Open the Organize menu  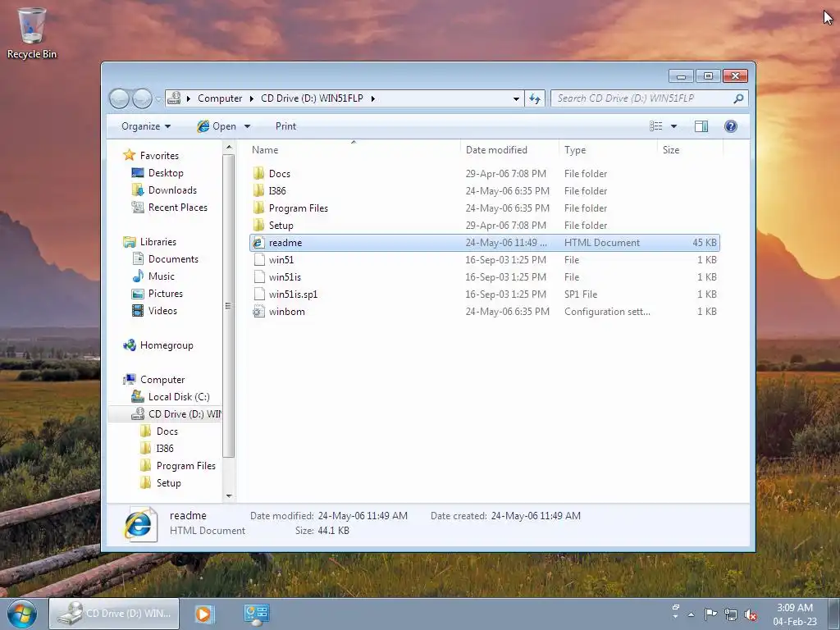(146, 126)
